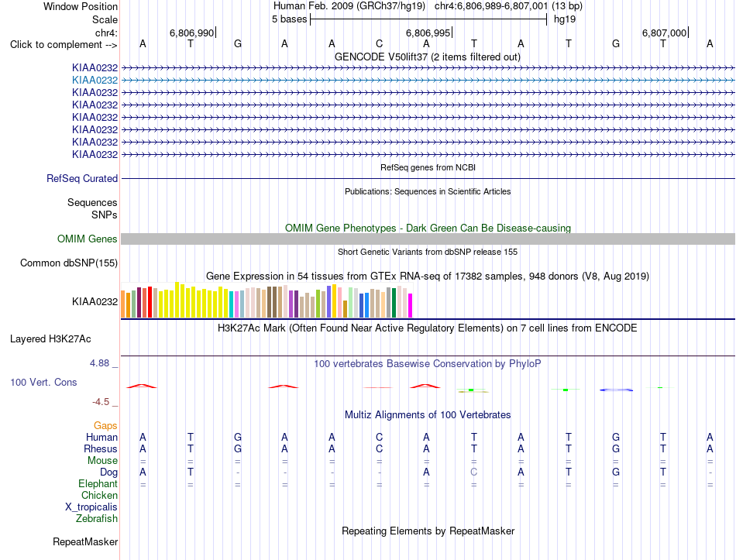Click the dark green GTEx expression bar
This screenshot has height=560, width=736.
(394, 303)
